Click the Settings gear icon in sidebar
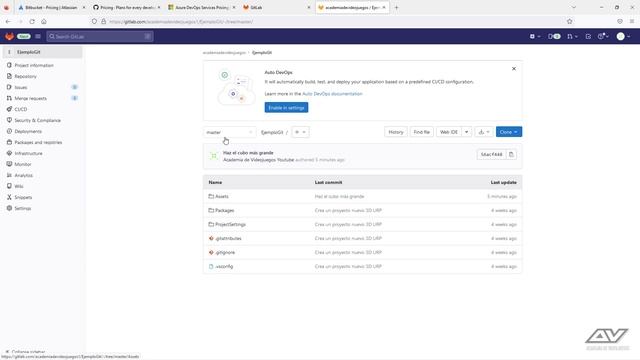The image size is (640, 360). point(9,208)
